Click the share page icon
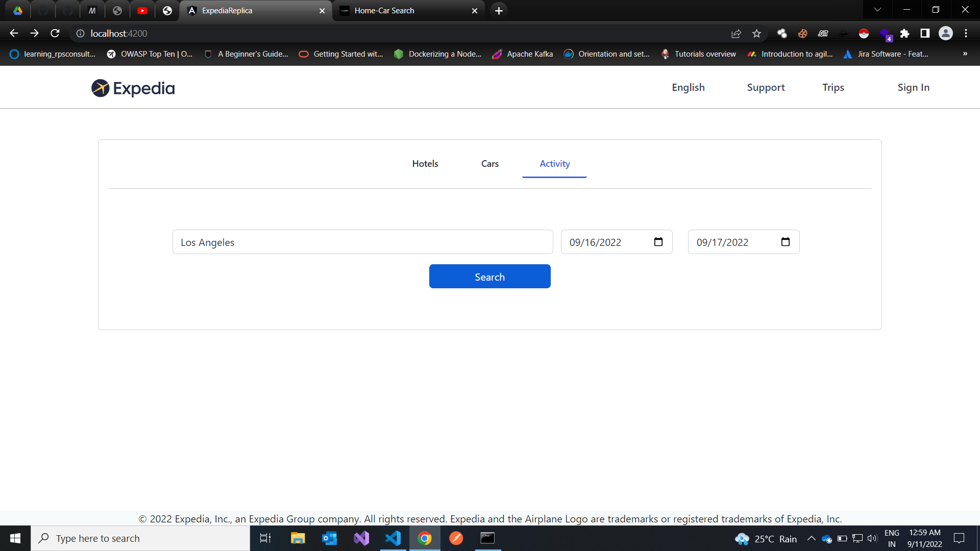 736,34
